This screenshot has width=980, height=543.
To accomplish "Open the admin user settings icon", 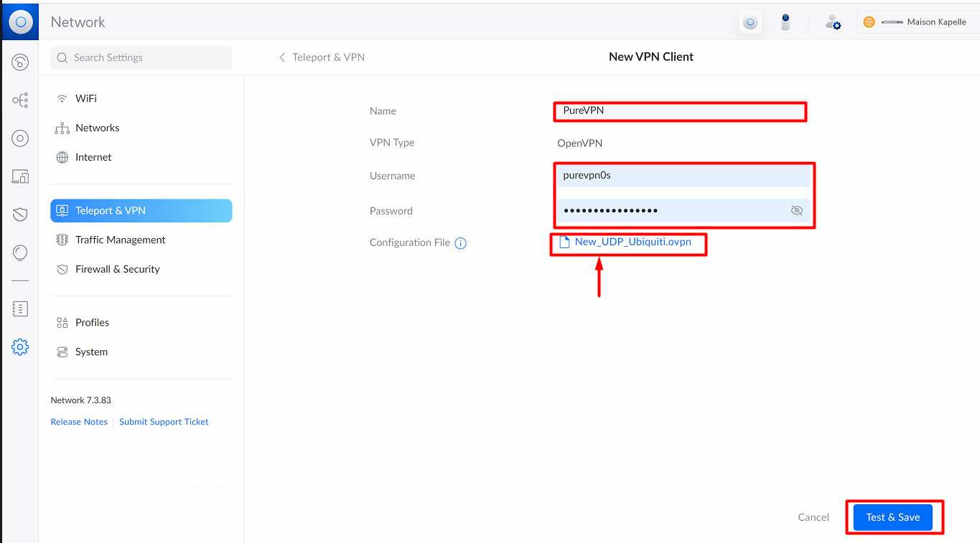I will [x=833, y=22].
